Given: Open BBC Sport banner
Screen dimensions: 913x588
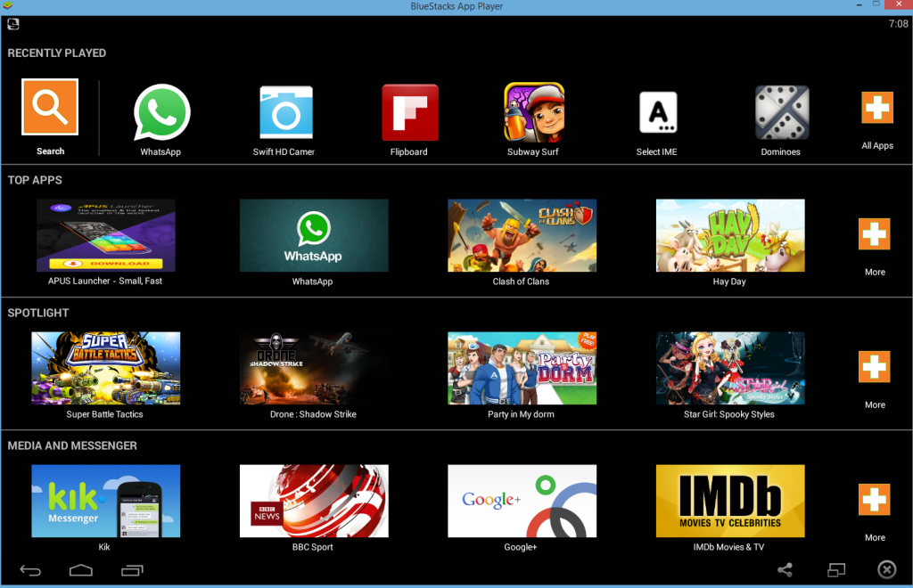Looking at the screenshot, I should (314, 501).
